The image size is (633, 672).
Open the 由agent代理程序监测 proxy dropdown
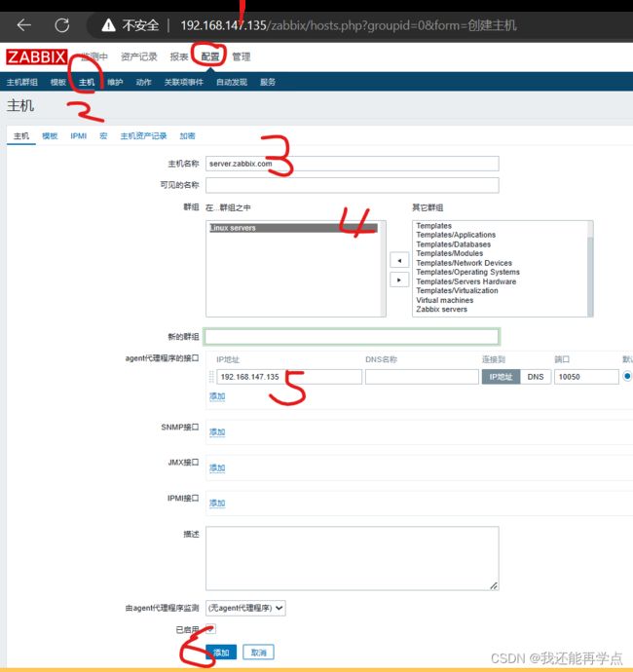245,608
